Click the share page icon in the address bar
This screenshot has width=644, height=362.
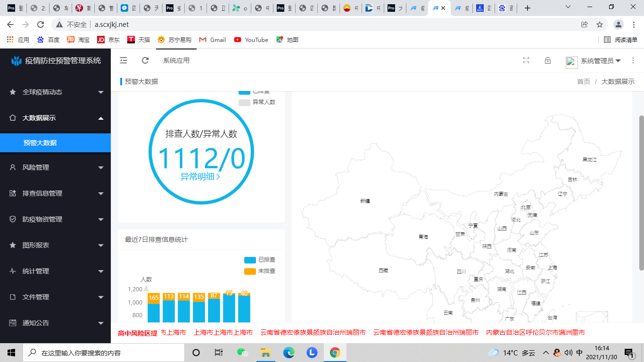pos(585,25)
